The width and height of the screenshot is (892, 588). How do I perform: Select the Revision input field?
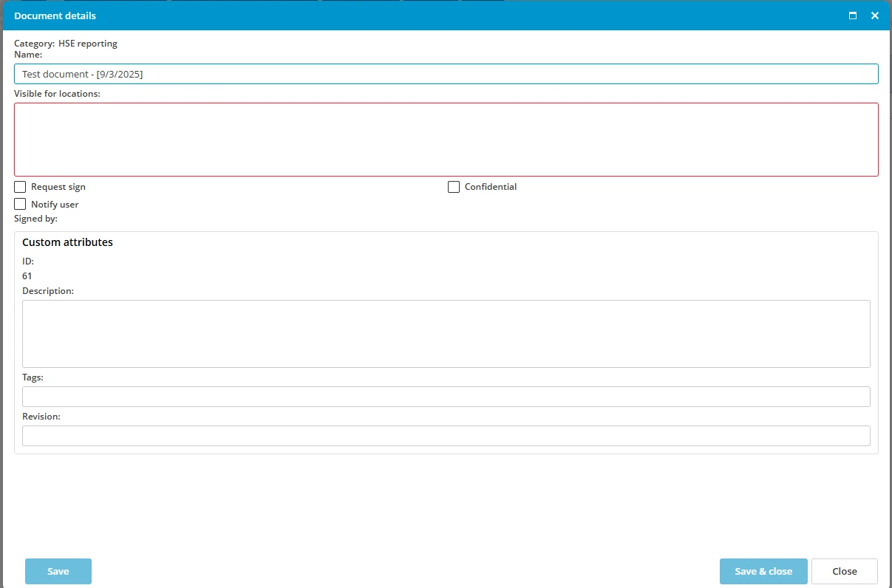[446, 436]
